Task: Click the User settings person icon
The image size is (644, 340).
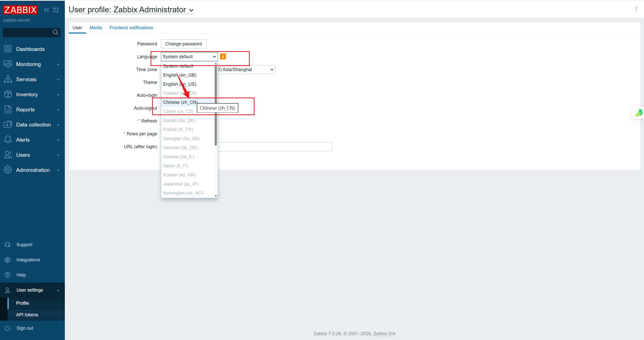Action: pos(8,290)
